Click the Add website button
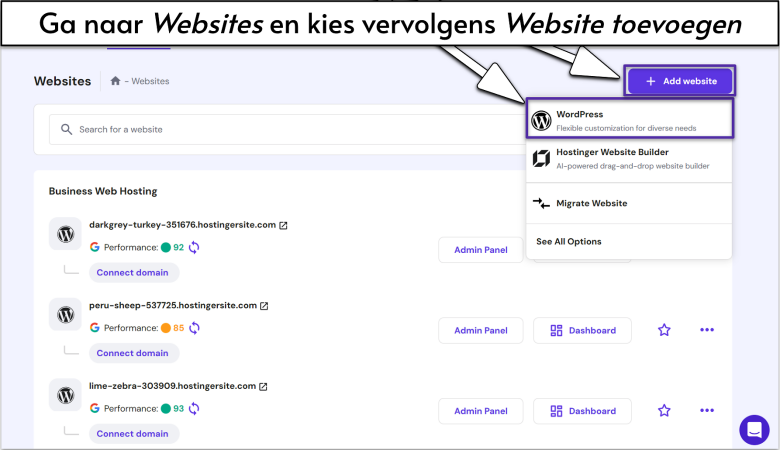The height and width of the screenshot is (450, 780). (x=680, y=81)
